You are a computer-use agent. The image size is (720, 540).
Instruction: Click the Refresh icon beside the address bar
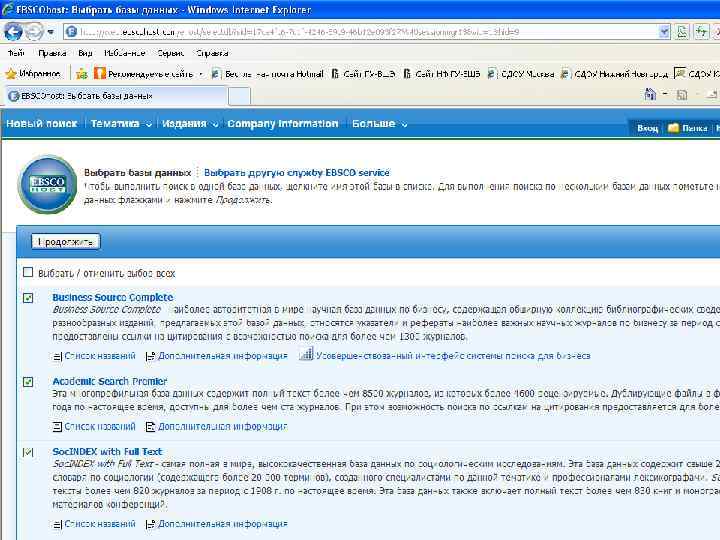(x=701, y=32)
